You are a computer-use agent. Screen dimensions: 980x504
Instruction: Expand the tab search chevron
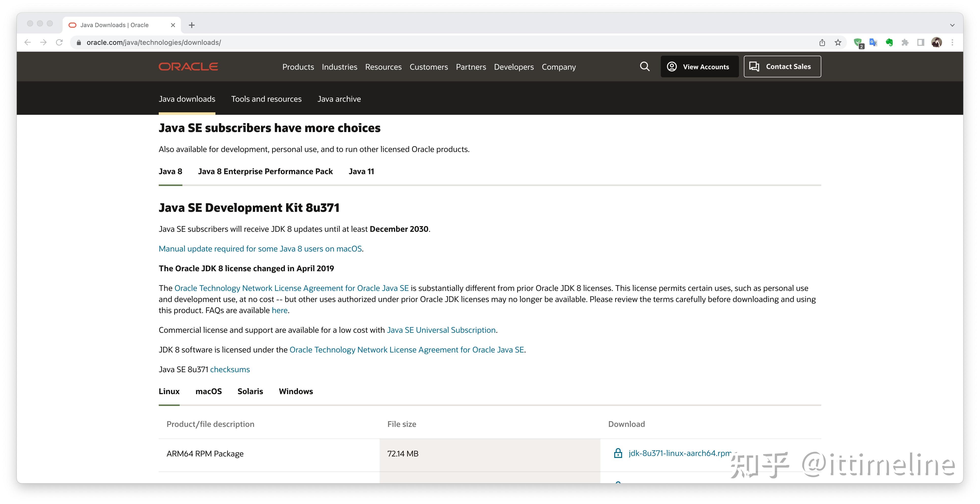point(952,25)
